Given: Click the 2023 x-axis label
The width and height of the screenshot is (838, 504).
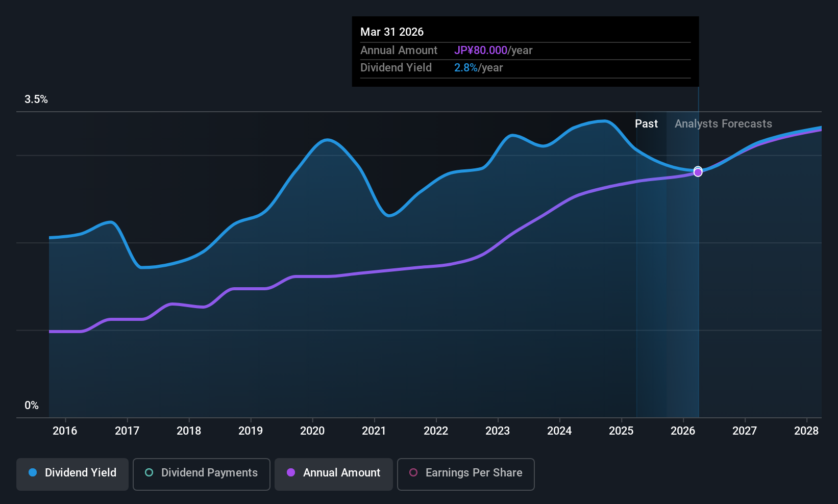Looking at the screenshot, I should click(x=498, y=431).
